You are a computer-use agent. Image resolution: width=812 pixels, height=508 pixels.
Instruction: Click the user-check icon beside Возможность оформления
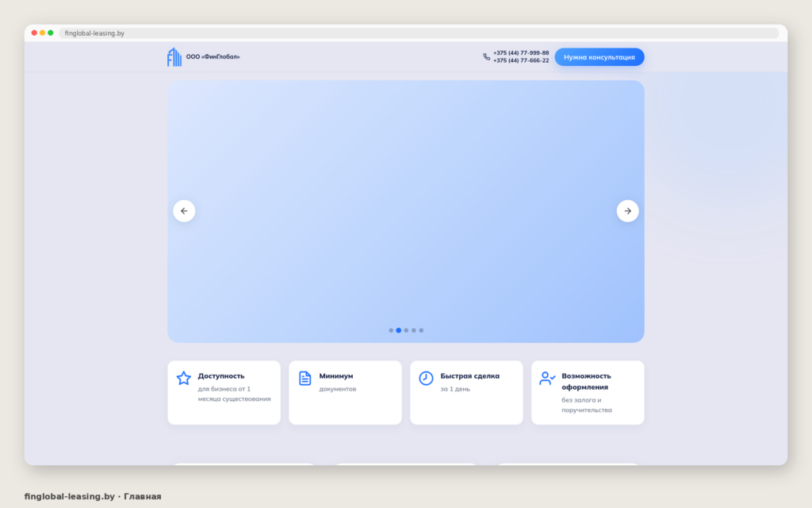[547, 378]
